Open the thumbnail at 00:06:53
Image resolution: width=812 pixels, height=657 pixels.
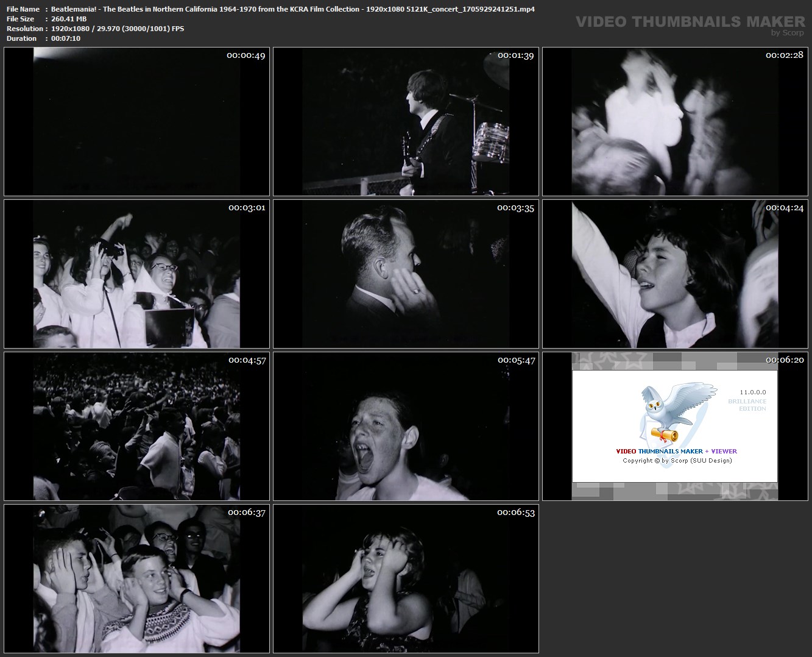[x=406, y=579]
